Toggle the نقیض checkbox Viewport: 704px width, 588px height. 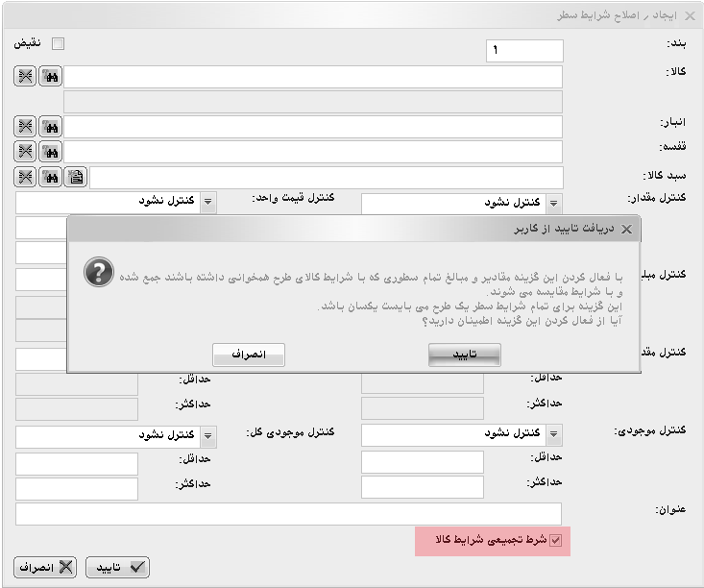(58, 43)
